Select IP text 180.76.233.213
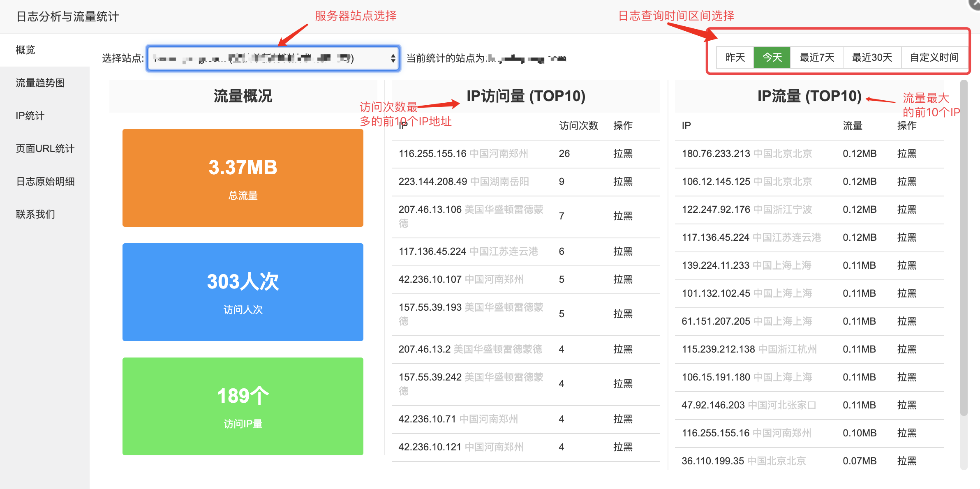Viewport: 980px width, 489px height. pos(716,154)
